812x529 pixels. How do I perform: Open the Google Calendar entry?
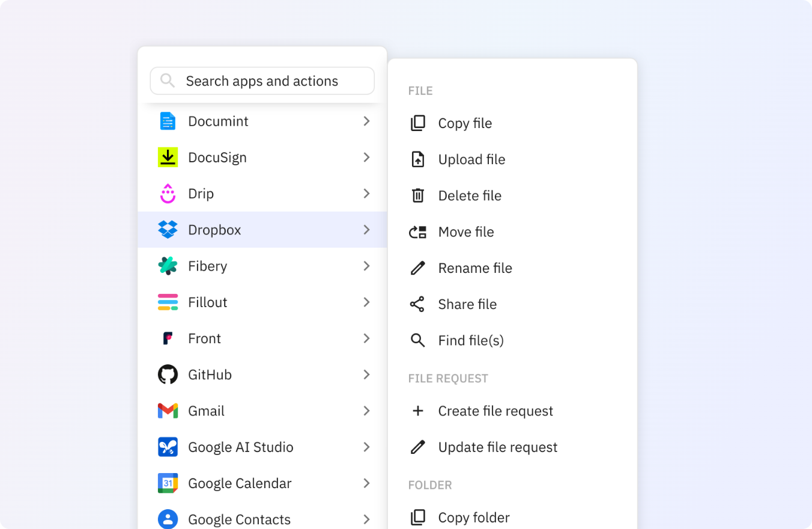[262, 483]
